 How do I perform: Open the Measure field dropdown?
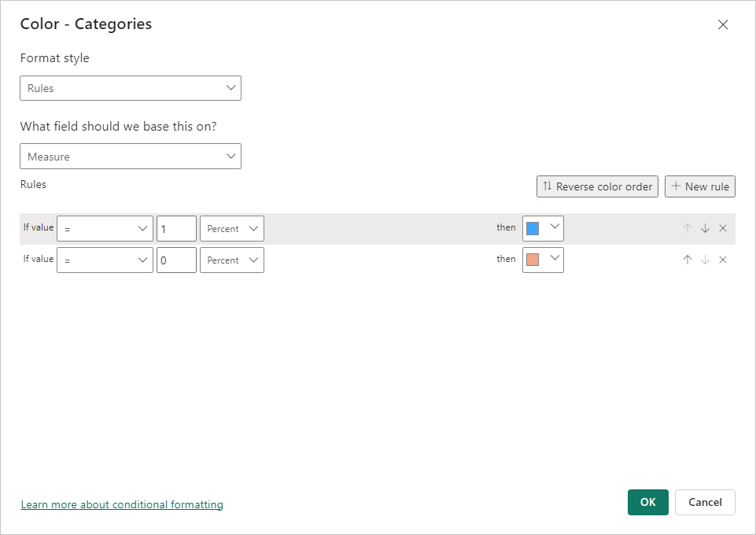click(x=130, y=156)
